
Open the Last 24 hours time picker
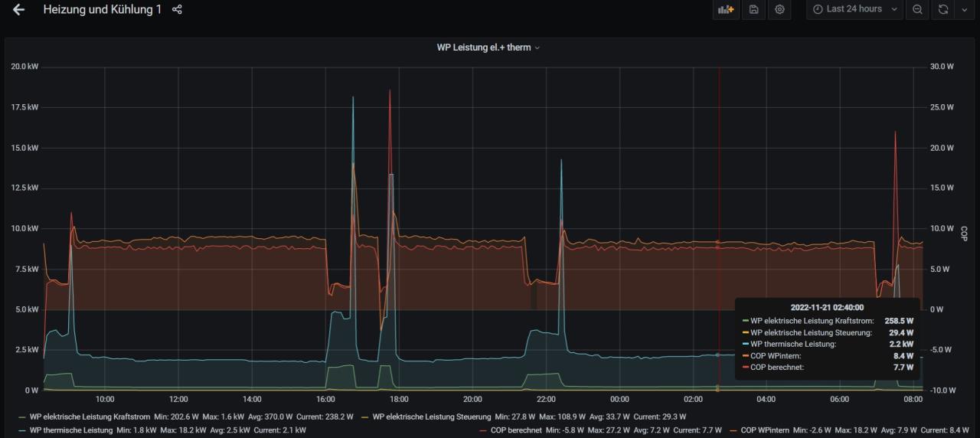(x=854, y=9)
